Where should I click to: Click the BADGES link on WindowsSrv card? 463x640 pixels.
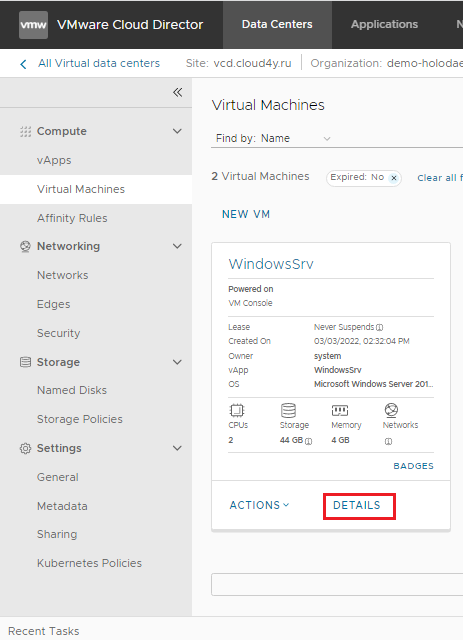click(413, 466)
